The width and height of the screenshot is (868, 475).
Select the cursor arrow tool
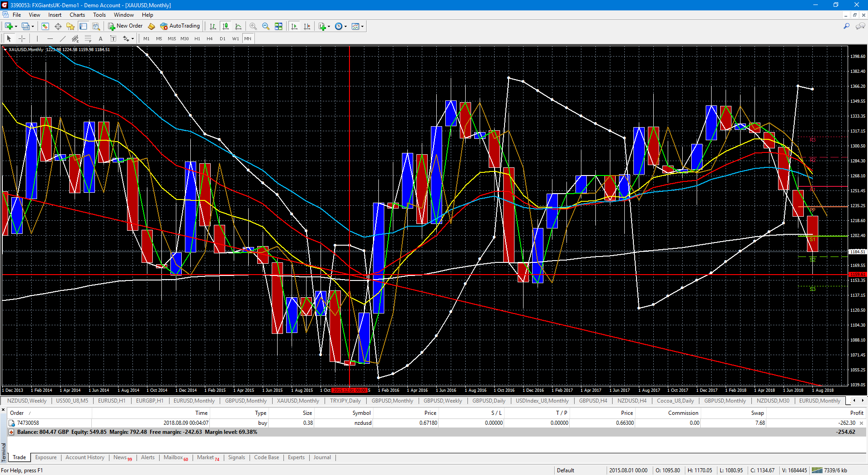(x=9, y=38)
